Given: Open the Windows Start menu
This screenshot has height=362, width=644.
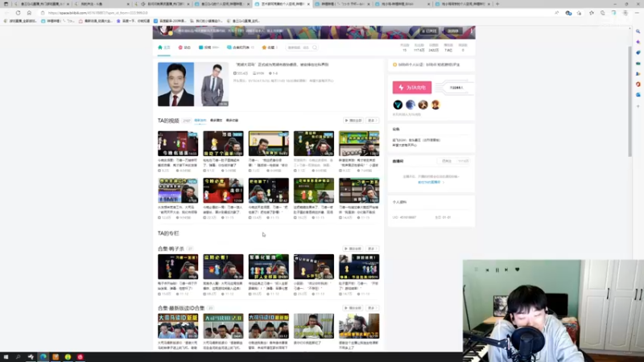Looking at the screenshot, I should click(x=6, y=356).
